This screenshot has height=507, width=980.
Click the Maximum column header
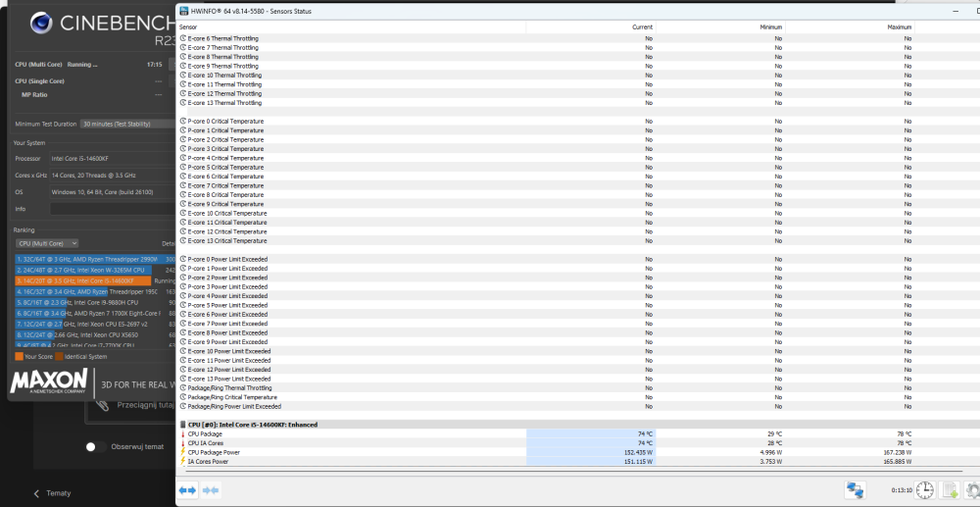(850, 26)
